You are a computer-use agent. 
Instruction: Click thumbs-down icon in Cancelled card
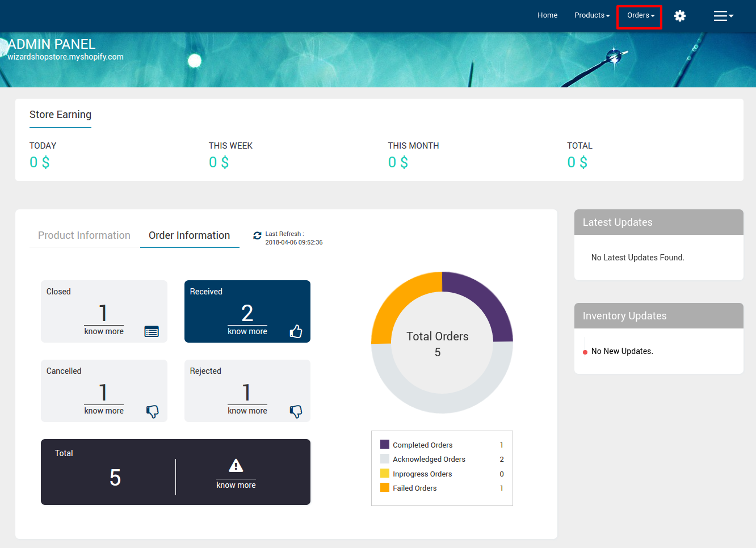[x=152, y=411]
